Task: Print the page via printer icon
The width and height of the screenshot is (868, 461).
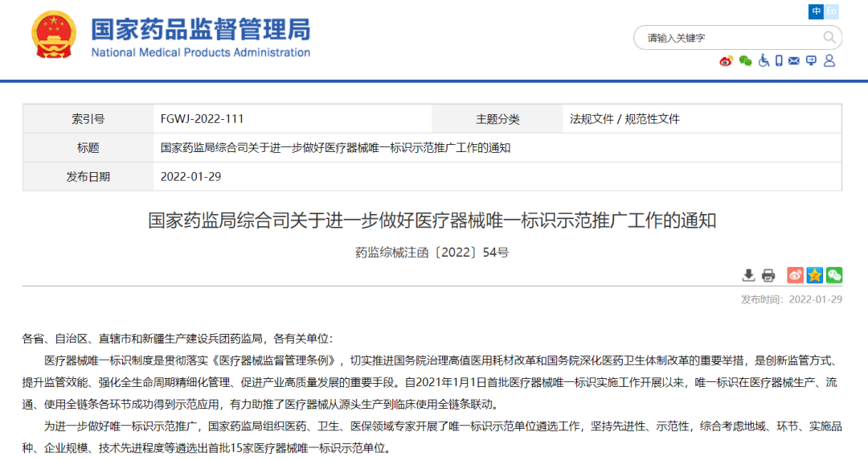Action: click(x=768, y=275)
